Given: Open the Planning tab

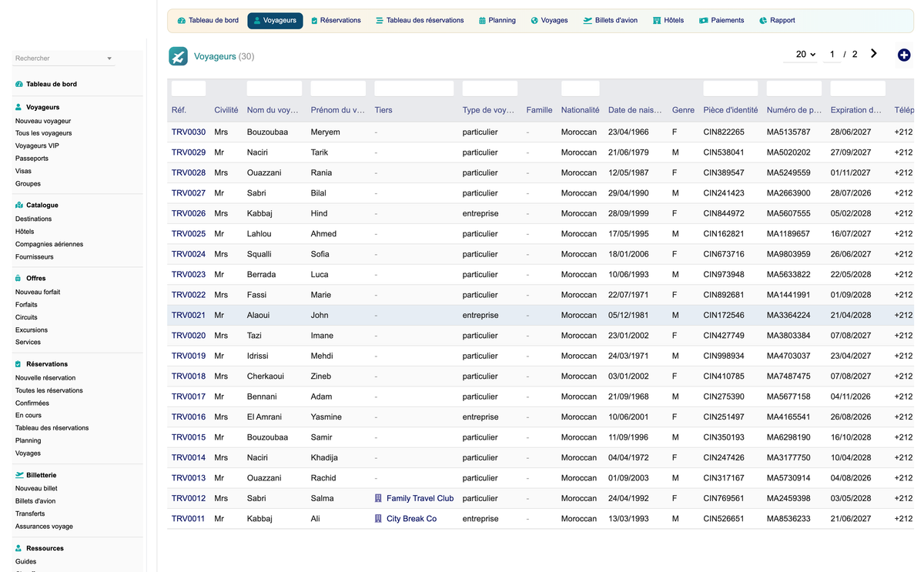Looking at the screenshot, I should (x=497, y=21).
